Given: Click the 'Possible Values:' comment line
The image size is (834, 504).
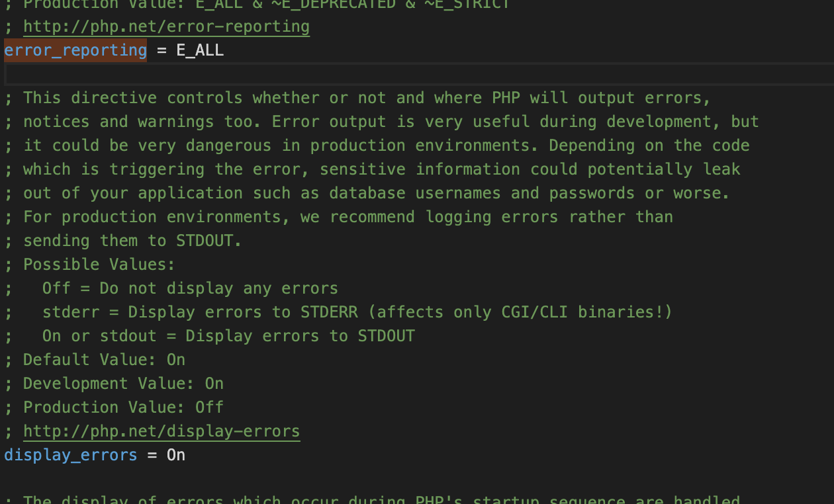Looking at the screenshot, I should point(90,265).
